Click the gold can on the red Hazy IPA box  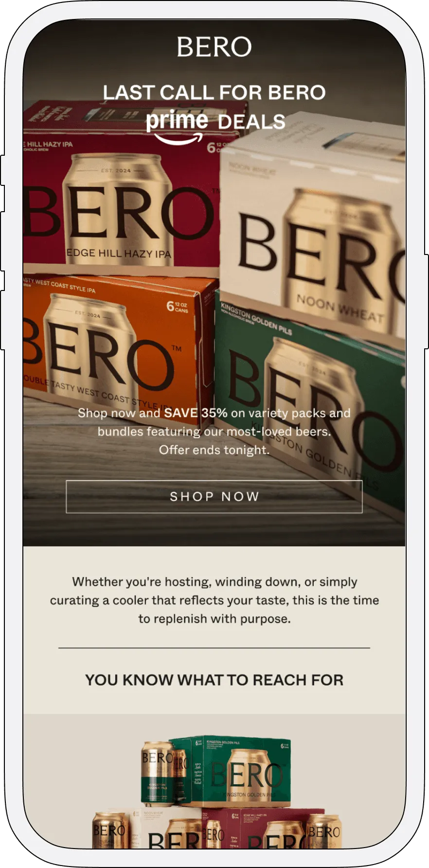click(x=118, y=209)
